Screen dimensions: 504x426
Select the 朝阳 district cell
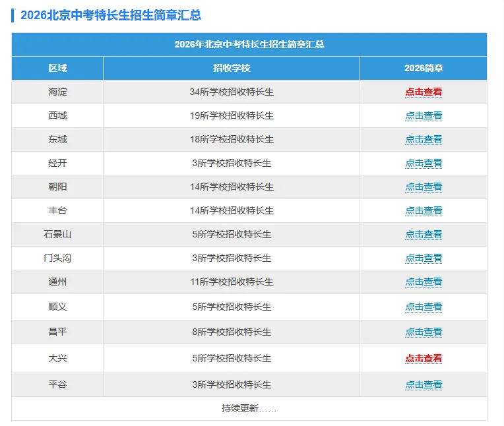pos(57,187)
